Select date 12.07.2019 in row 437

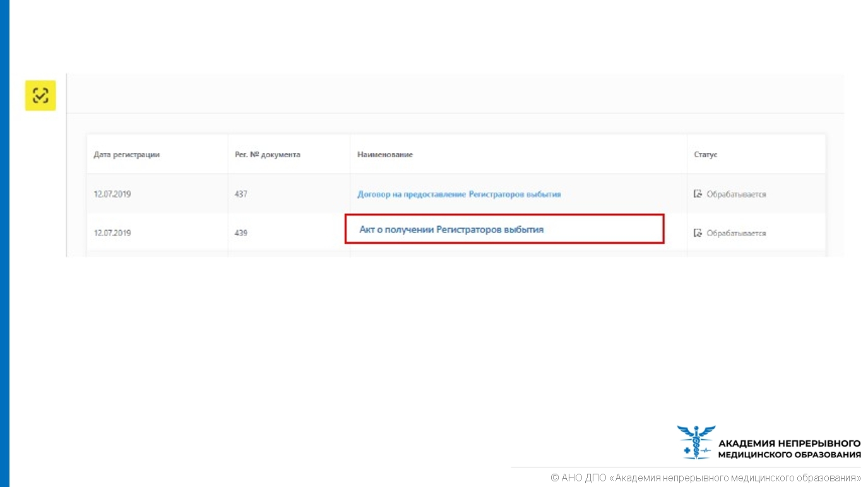pos(112,194)
